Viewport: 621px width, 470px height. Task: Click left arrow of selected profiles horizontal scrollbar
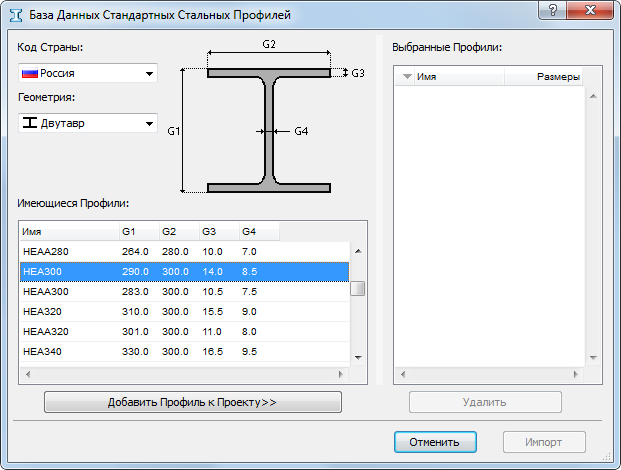click(403, 374)
